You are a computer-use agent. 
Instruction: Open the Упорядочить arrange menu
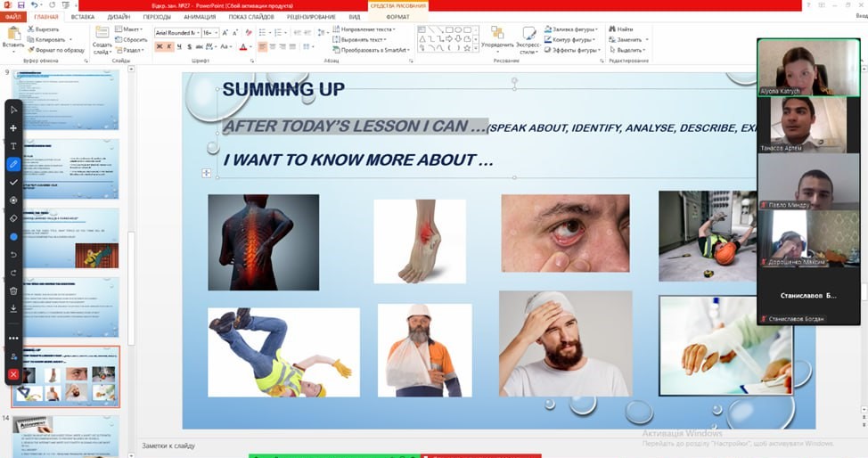click(497, 39)
